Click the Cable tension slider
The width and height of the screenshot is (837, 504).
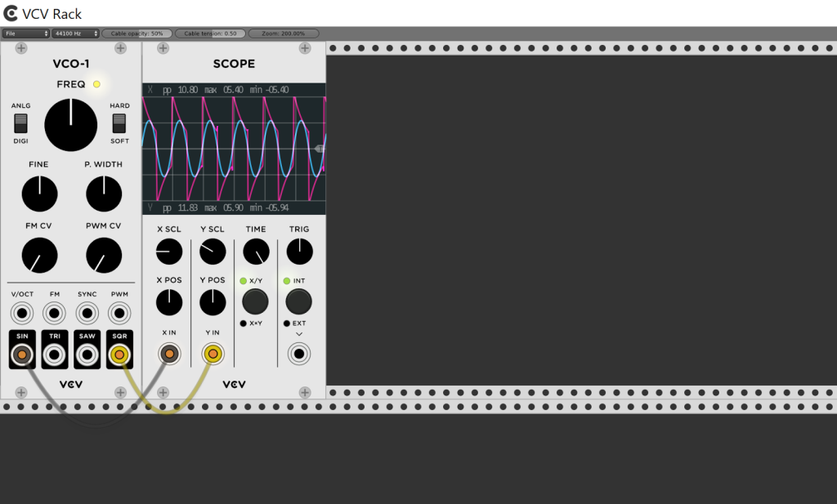210,33
